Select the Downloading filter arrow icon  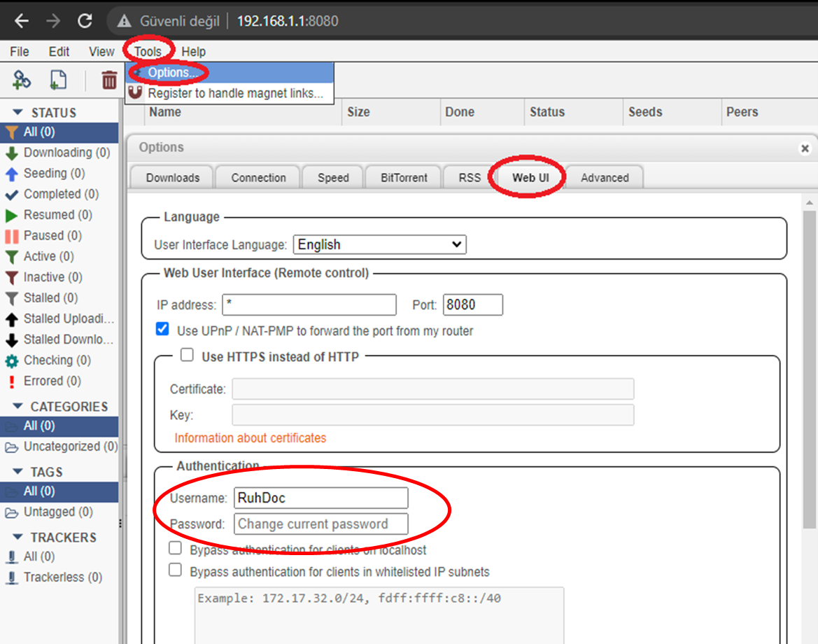coord(11,153)
